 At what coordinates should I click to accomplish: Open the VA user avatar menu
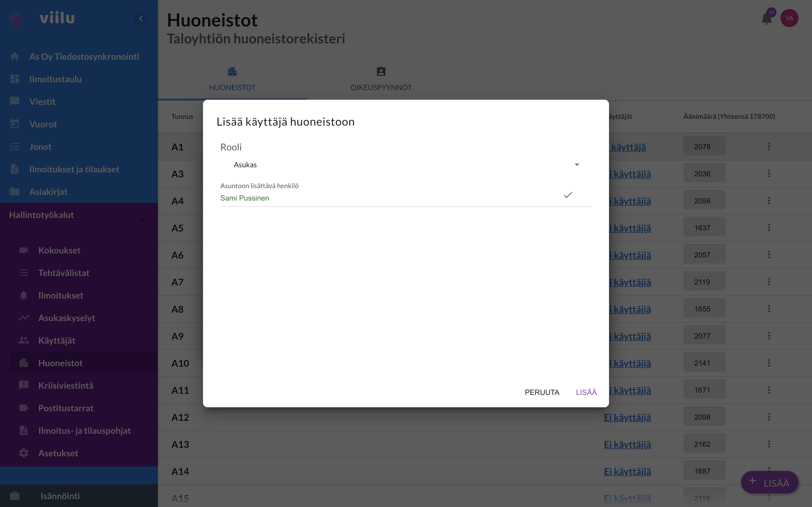(x=789, y=18)
